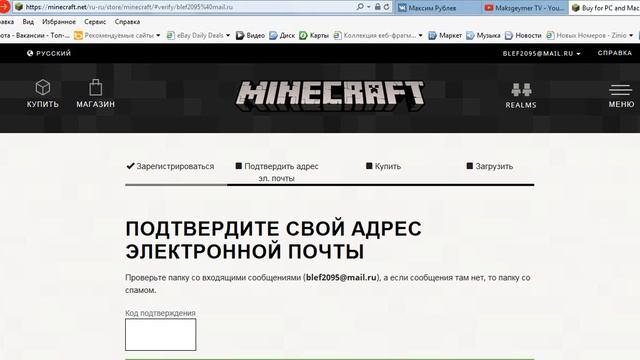
Task: Open Realms via its characters icon
Action: tap(521, 89)
